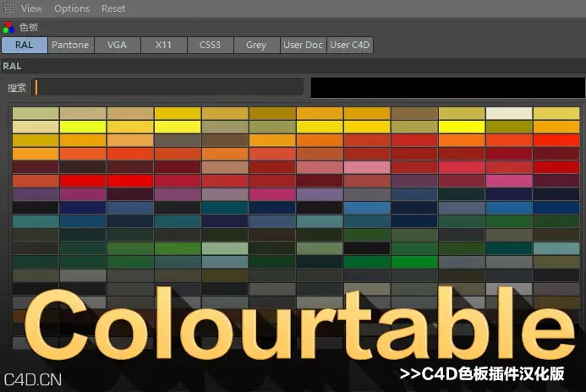
Task: Switch to the CSS3 tab
Action: [x=210, y=45]
